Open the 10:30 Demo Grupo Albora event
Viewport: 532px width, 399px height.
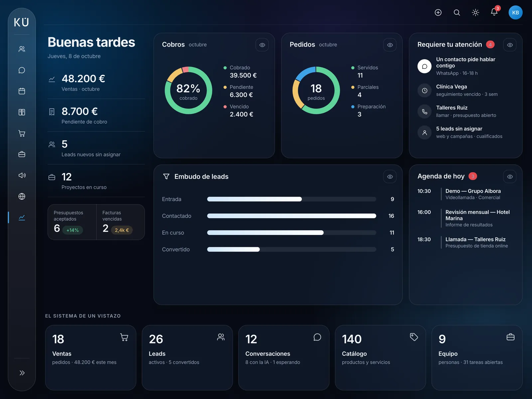(x=465, y=194)
